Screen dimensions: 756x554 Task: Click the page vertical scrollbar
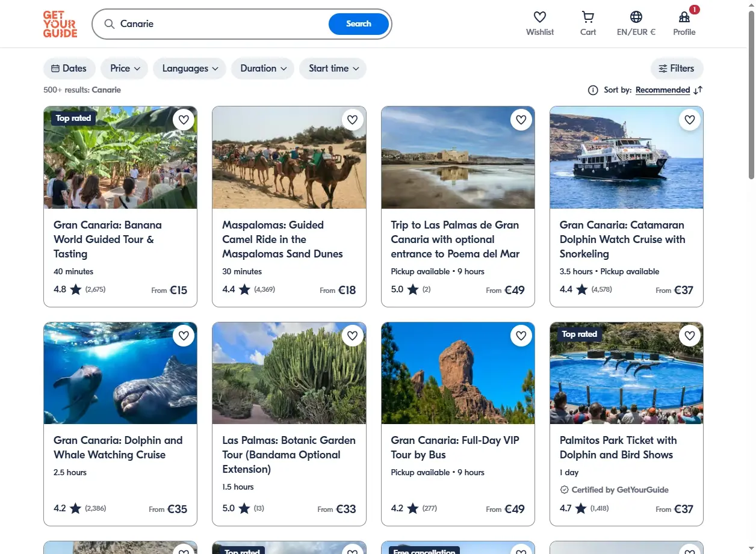(x=751, y=94)
